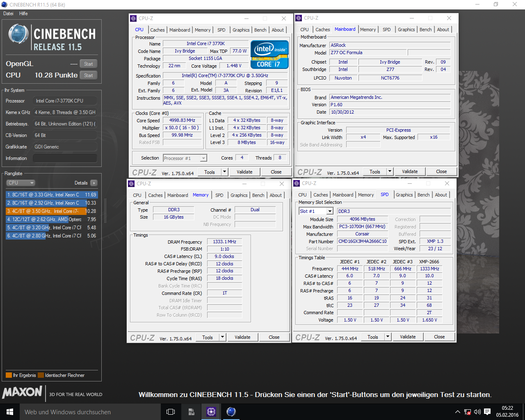Switch to Bench tab in Memory window
The image size is (525, 420).
click(x=258, y=195)
